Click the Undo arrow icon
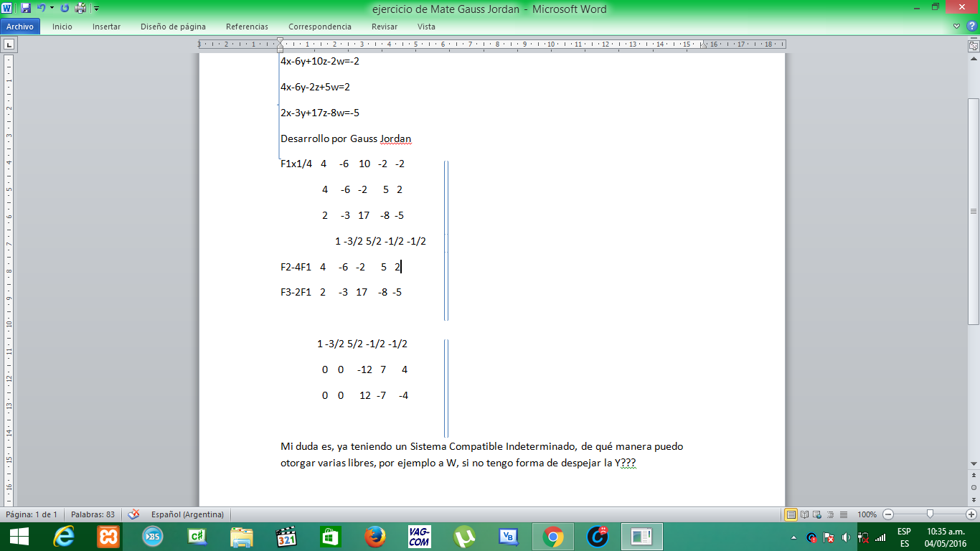The width and height of the screenshot is (980, 551). click(x=42, y=9)
